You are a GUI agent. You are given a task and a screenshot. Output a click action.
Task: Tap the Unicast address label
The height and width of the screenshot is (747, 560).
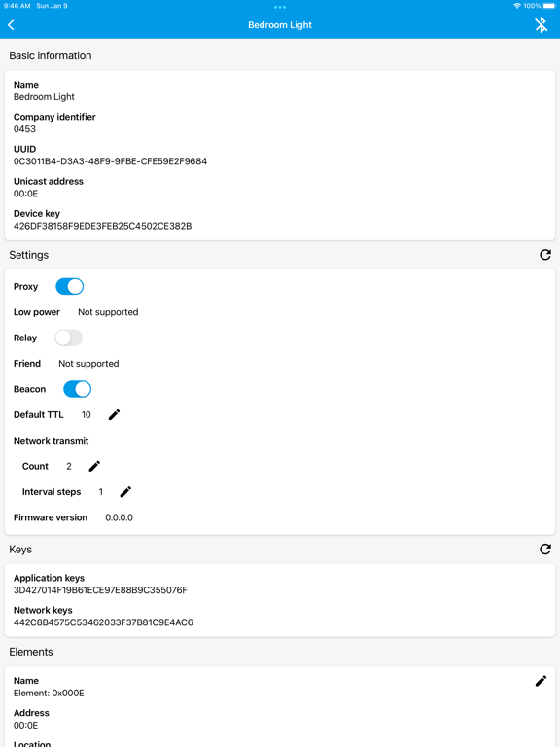(x=48, y=181)
